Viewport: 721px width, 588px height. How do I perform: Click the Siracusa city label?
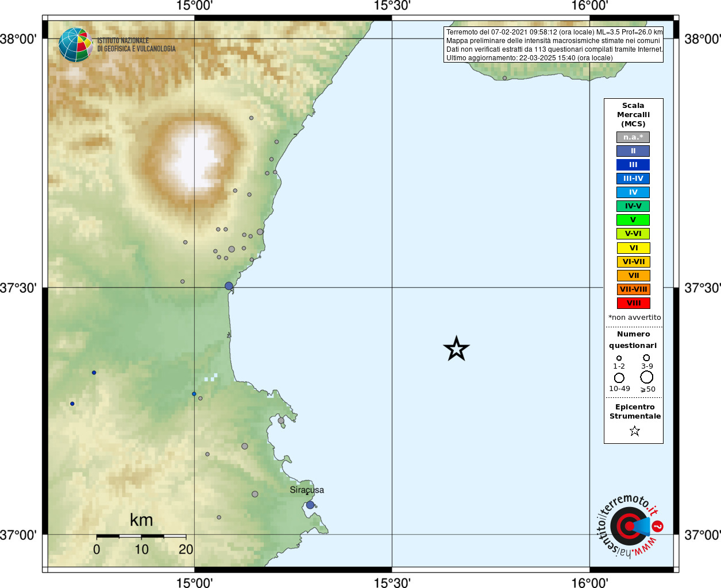click(x=307, y=490)
